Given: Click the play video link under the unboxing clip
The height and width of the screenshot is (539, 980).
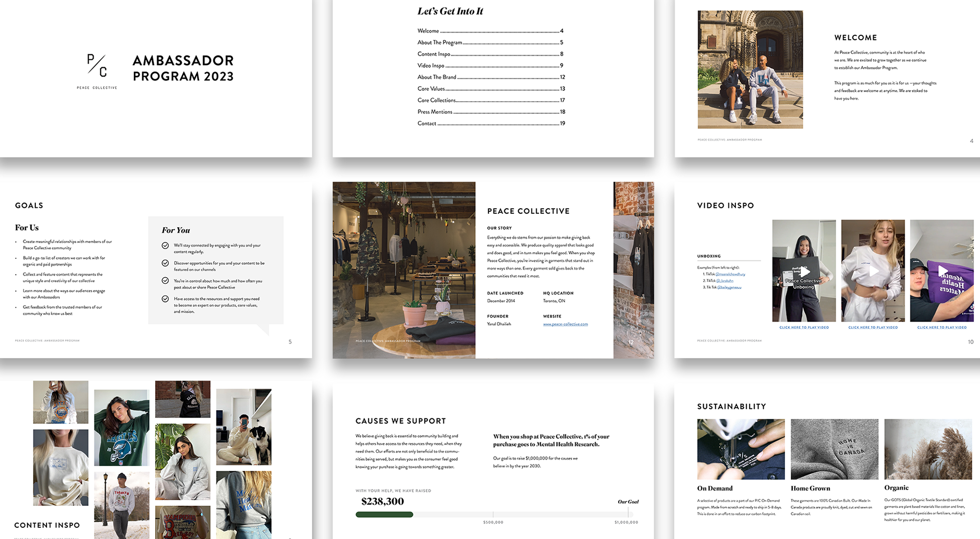Looking at the screenshot, I should pyautogui.click(x=804, y=327).
